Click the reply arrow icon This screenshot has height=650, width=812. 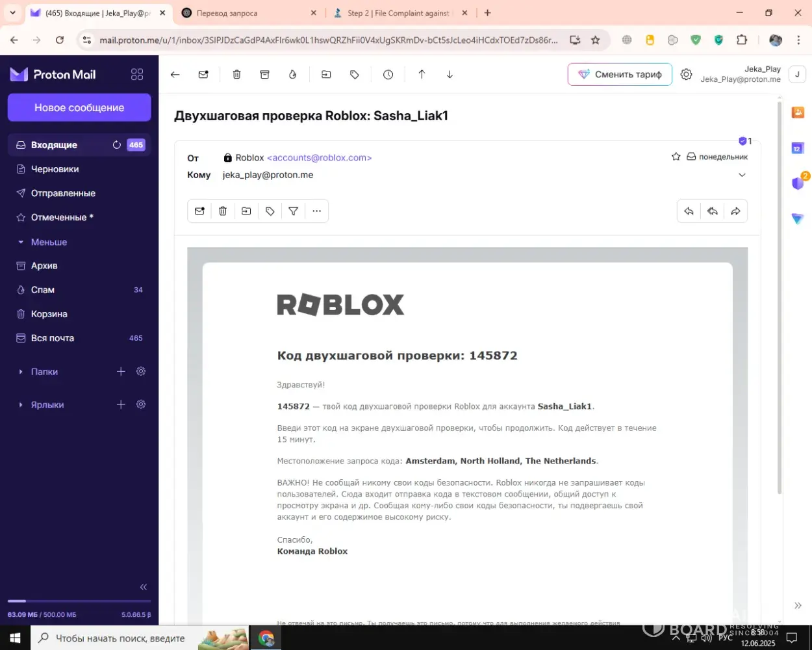pos(689,211)
